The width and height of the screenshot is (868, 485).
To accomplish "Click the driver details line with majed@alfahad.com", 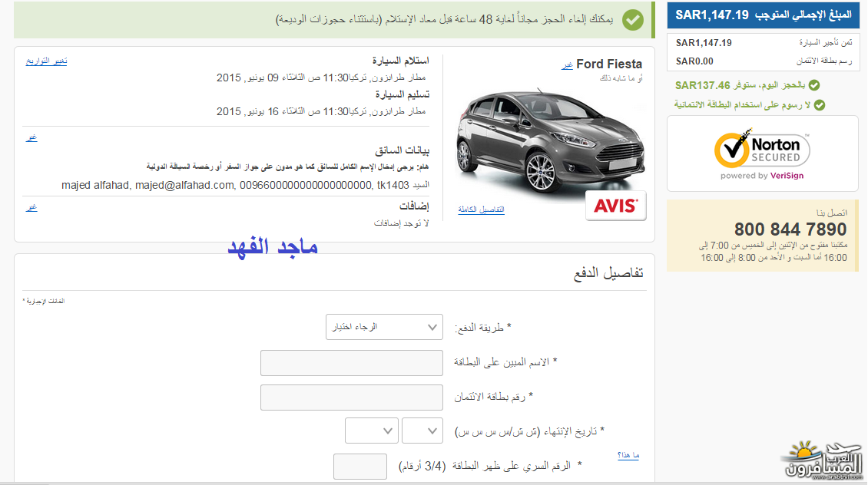I will (245, 185).
